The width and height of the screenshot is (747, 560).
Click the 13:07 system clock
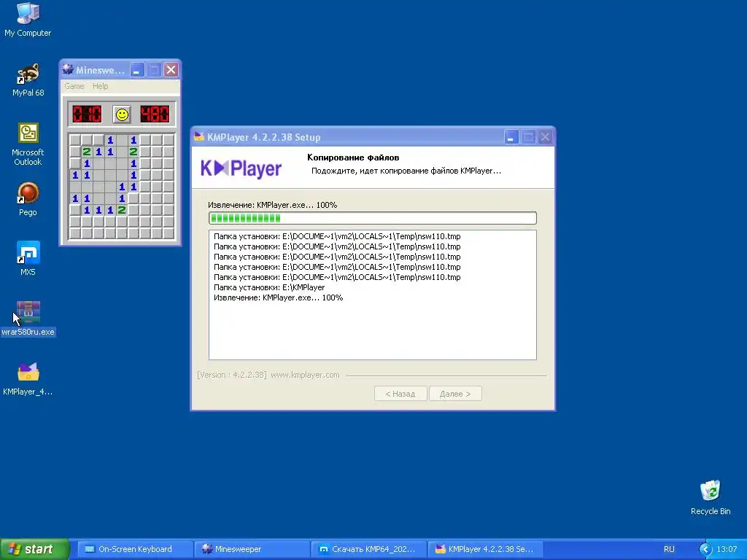(x=727, y=549)
